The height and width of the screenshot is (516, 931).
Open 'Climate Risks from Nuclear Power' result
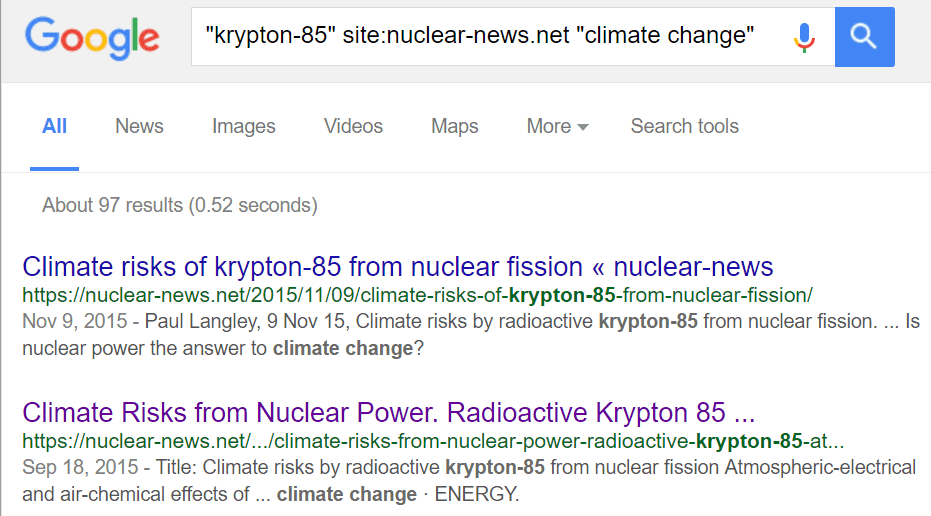click(388, 413)
